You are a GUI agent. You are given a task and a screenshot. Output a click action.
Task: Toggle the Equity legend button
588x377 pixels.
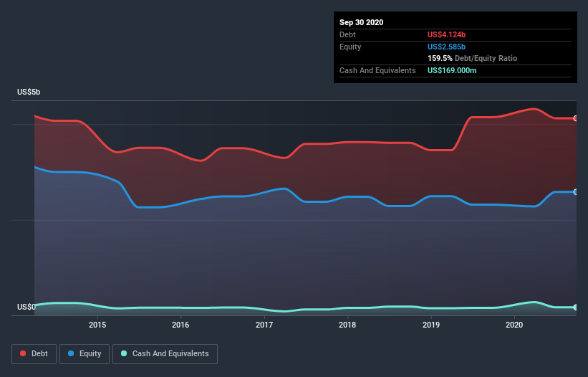85,354
